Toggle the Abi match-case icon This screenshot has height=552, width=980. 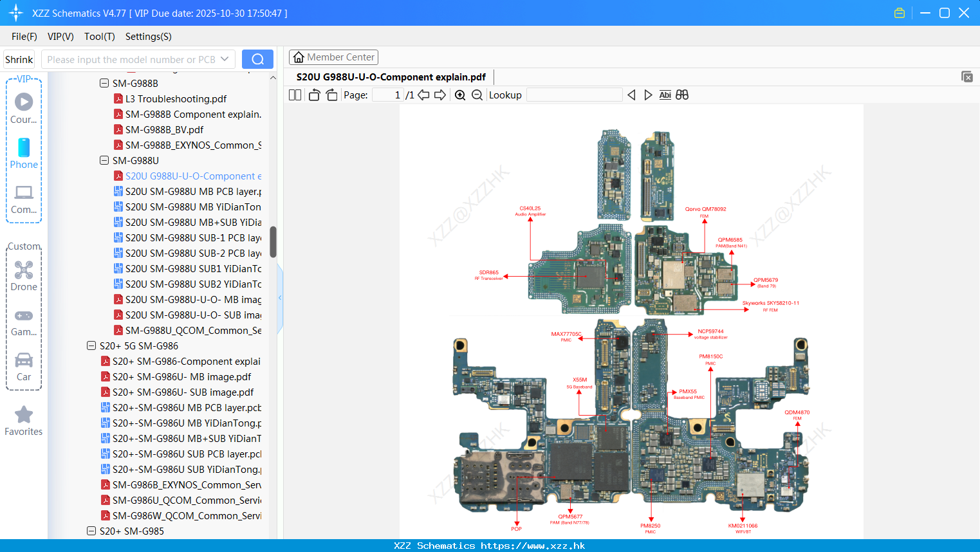coord(665,95)
